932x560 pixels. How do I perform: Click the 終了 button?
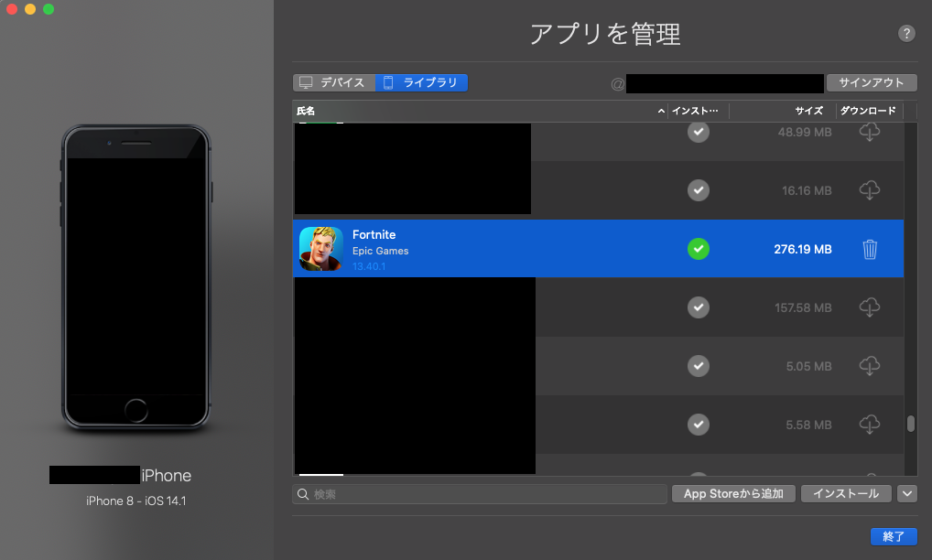[x=894, y=536]
